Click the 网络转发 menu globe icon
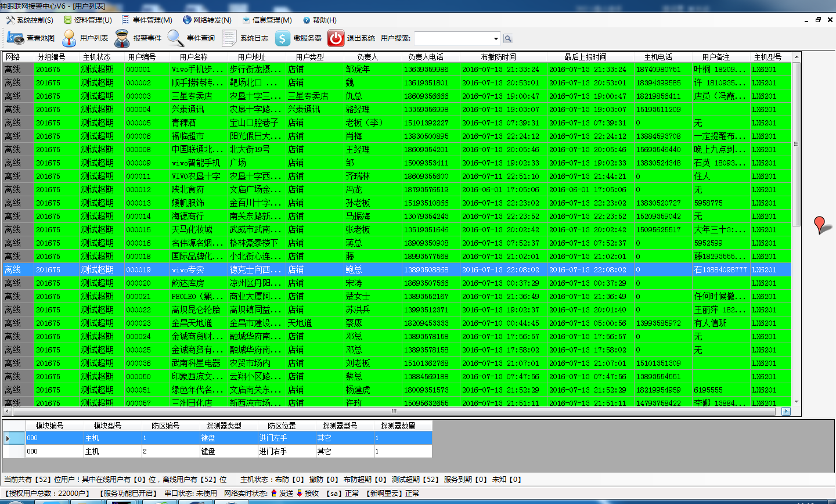Image resolution: width=836 pixels, height=504 pixels. [x=187, y=20]
